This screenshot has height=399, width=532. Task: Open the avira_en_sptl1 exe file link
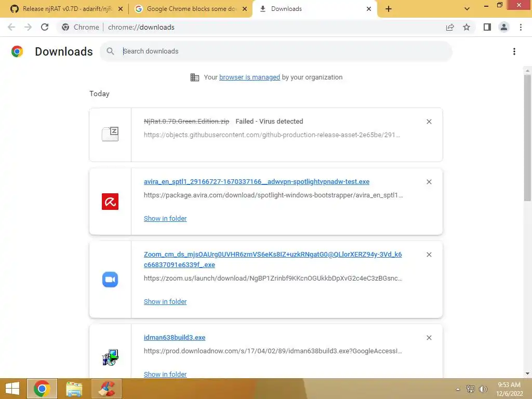click(x=257, y=181)
